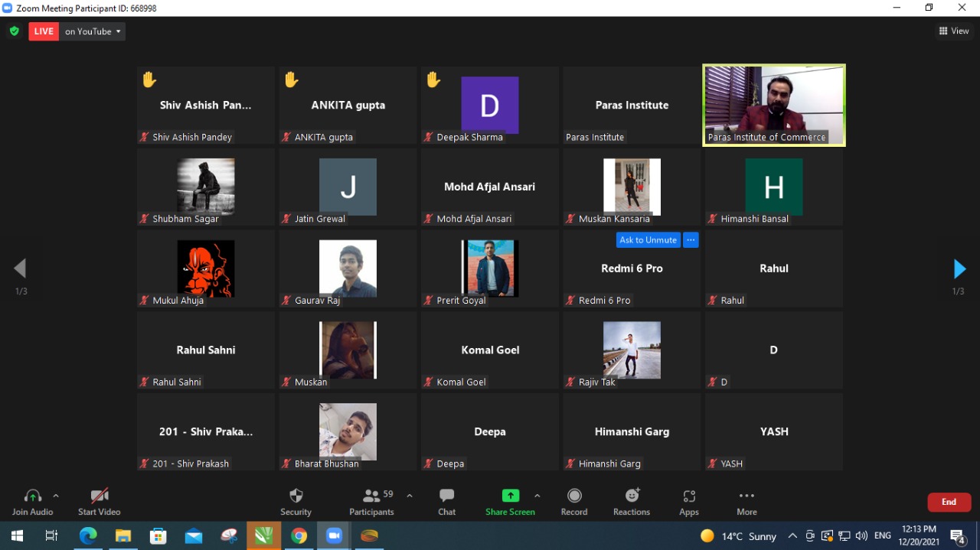Image resolution: width=980 pixels, height=550 pixels.
Task: Click the green Share Screen icon
Action: click(511, 496)
